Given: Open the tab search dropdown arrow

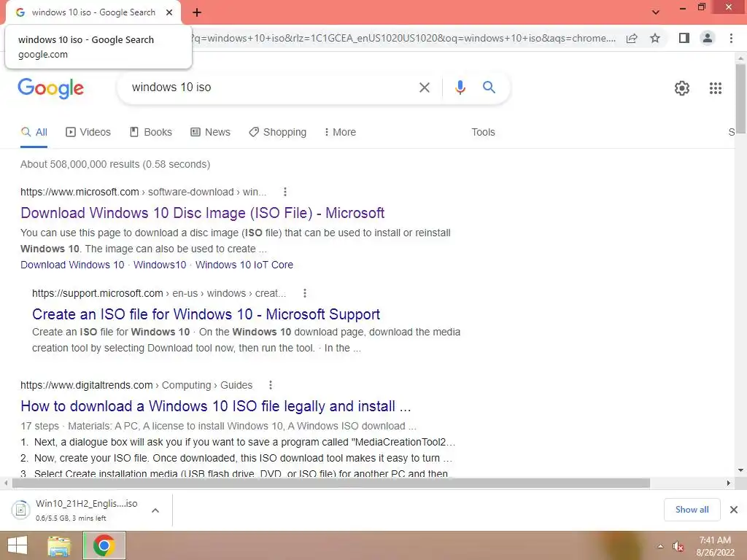Looking at the screenshot, I should [656, 12].
